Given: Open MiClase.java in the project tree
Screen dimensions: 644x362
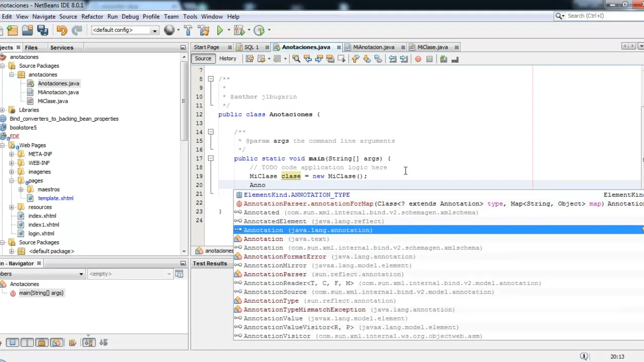Looking at the screenshot, I should [53, 101].
